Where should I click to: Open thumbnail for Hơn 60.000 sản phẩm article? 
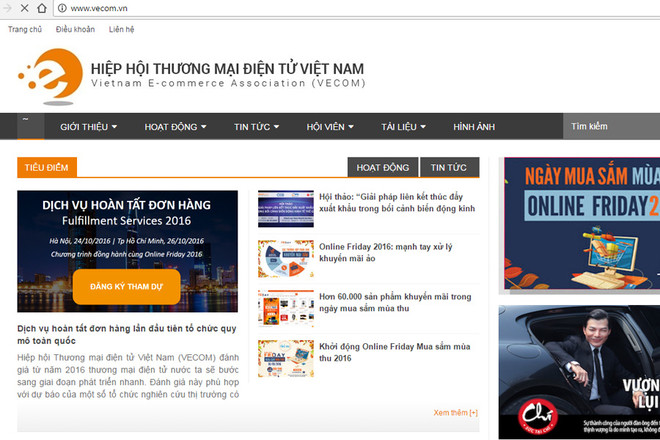click(x=286, y=308)
